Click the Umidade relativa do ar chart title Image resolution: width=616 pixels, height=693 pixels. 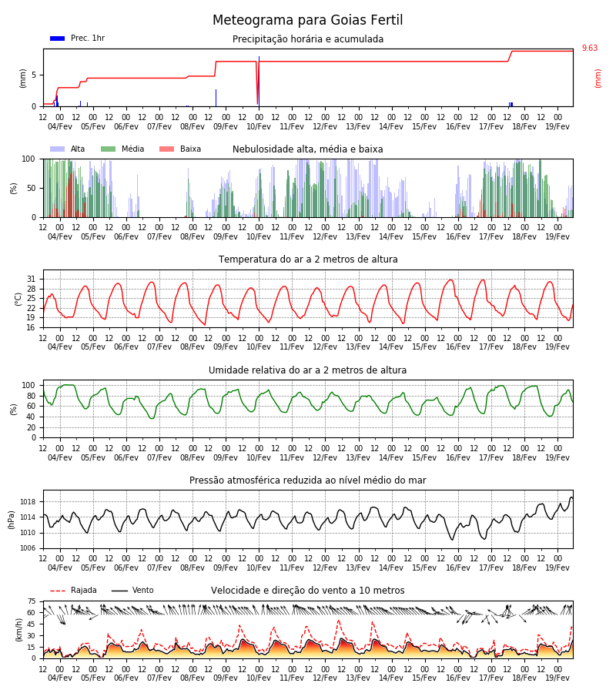pyautogui.click(x=307, y=370)
